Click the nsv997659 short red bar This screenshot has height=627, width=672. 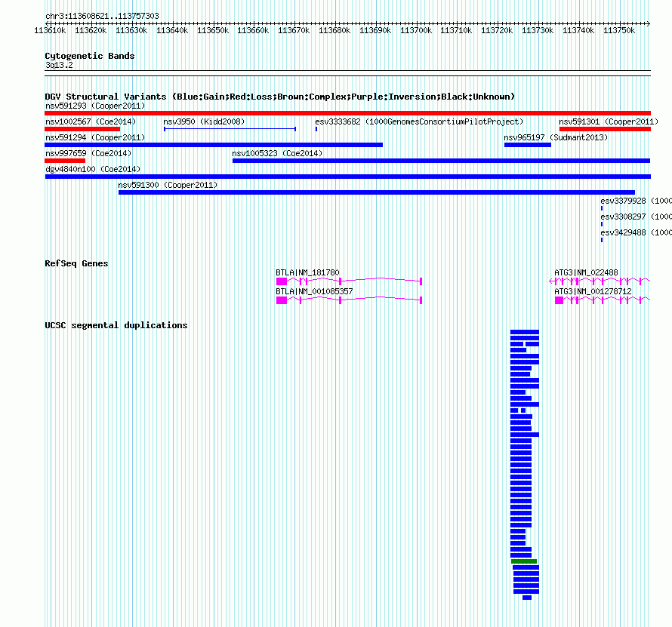click(65, 161)
